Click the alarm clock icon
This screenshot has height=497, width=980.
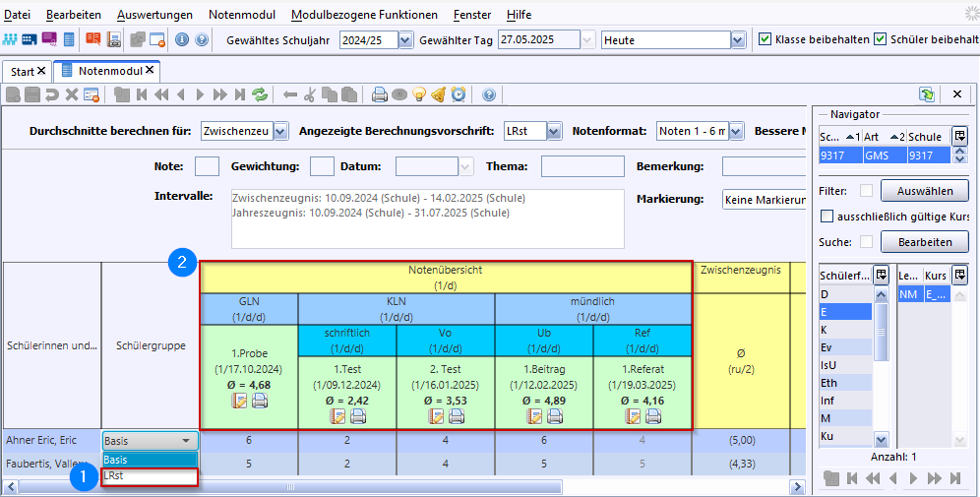pyautogui.click(x=459, y=95)
